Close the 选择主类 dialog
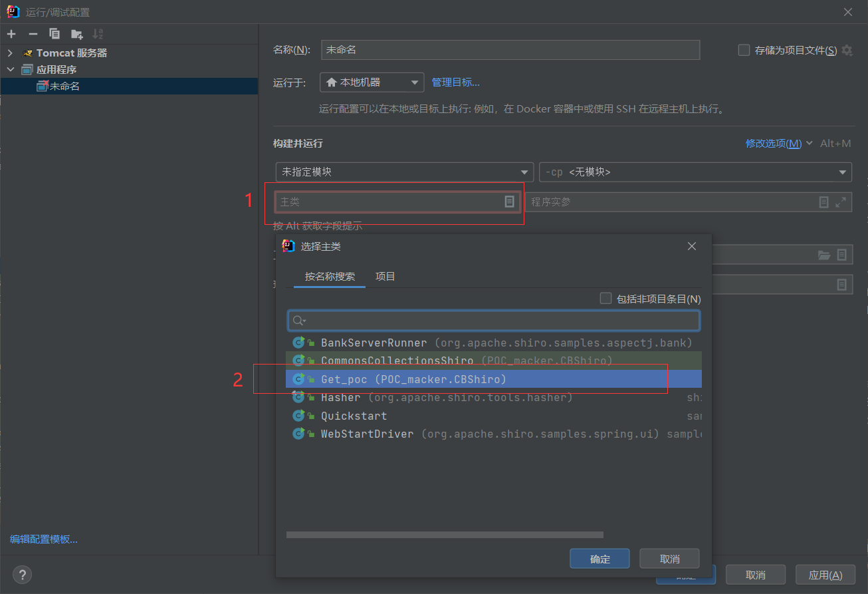 click(x=692, y=246)
